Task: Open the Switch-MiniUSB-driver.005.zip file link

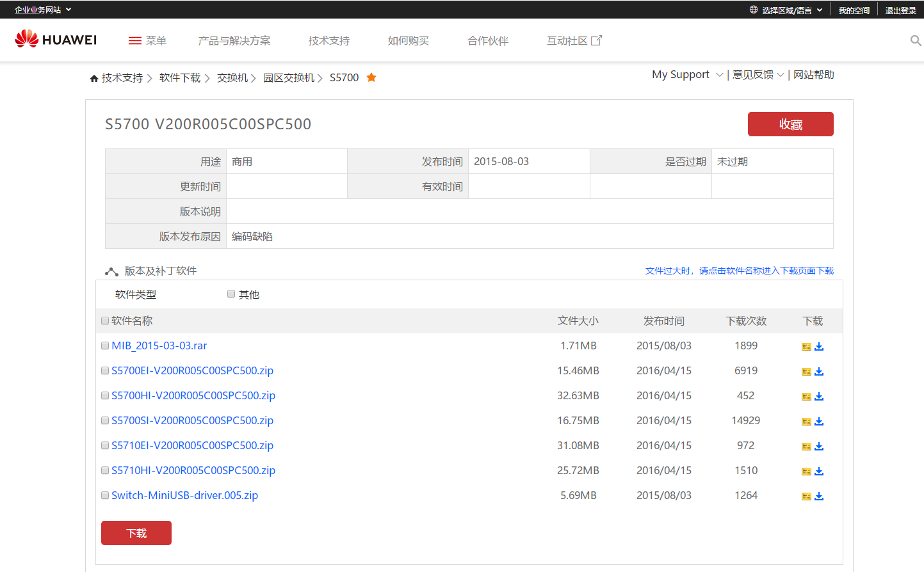Action: [185, 495]
